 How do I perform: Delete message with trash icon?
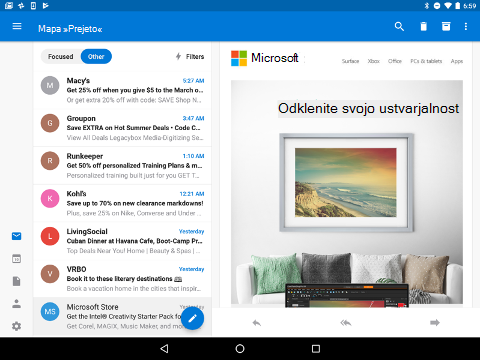(x=423, y=26)
